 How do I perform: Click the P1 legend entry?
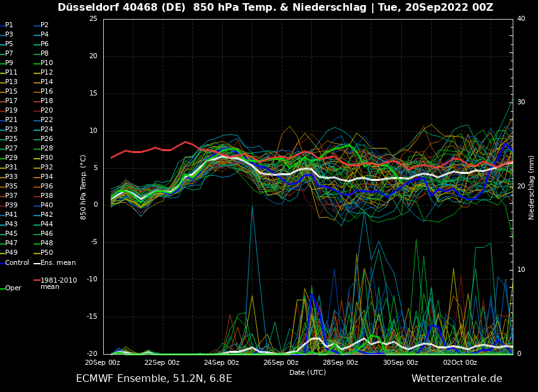(9, 25)
